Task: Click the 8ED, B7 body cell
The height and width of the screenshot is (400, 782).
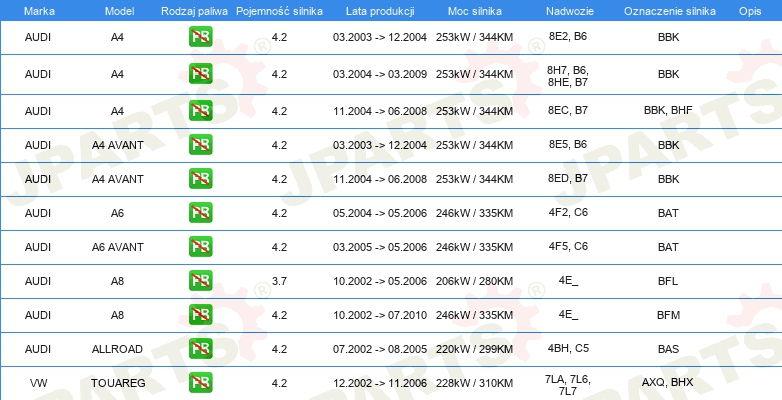Action: tap(568, 178)
